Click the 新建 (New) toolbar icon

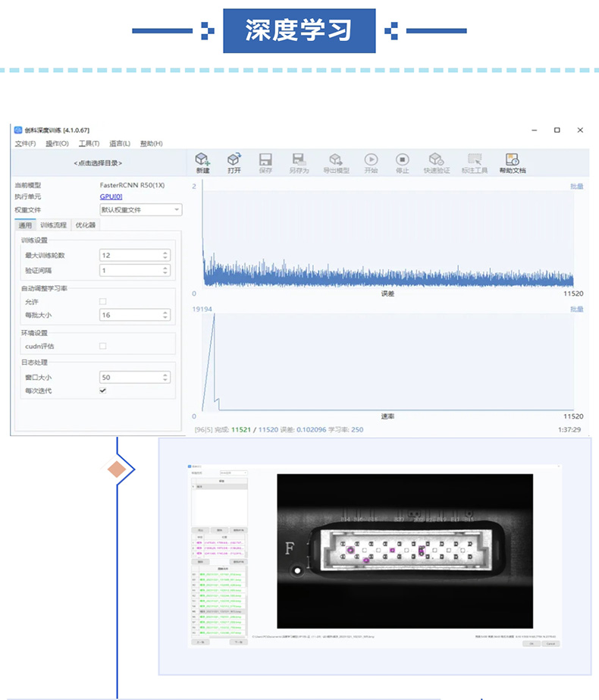tap(202, 163)
